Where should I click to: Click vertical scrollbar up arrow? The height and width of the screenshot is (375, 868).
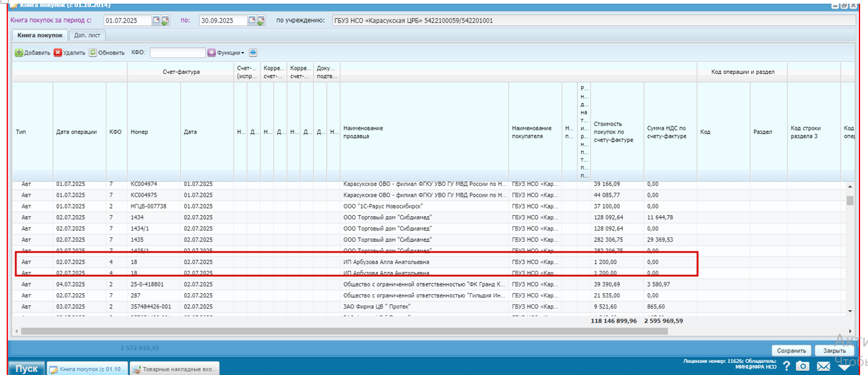(850, 186)
